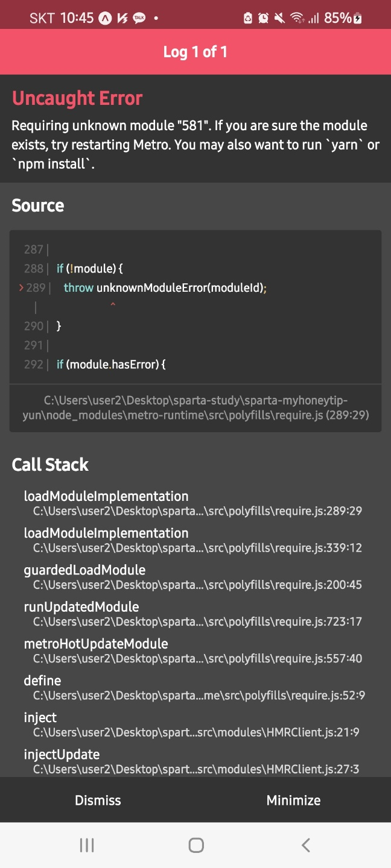
Task: Tap the Expo icon in status bar
Action: [x=105, y=18]
